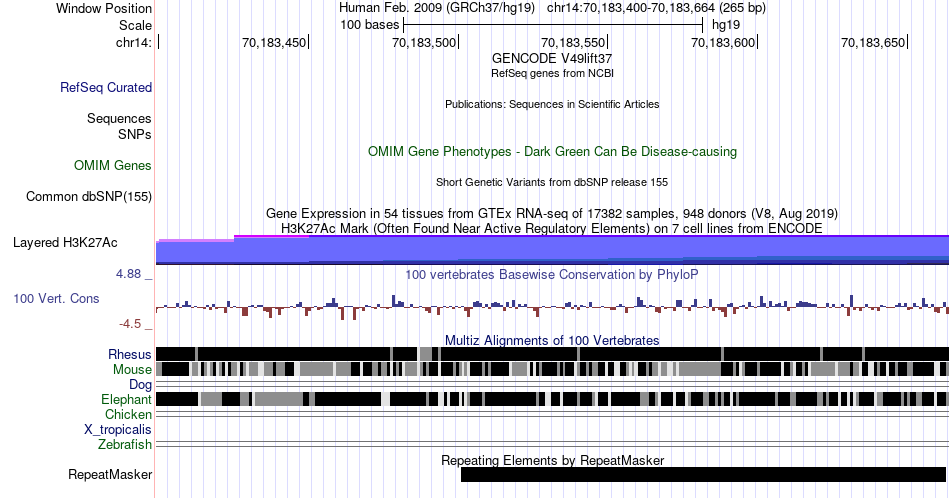950x498 pixels.
Task: Select the Chicken alignment row label
Action: pyautogui.click(x=128, y=414)
